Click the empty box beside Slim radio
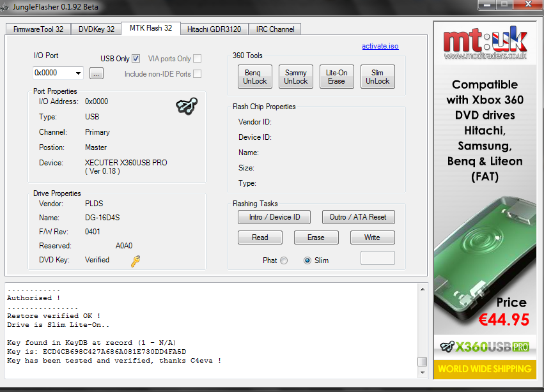The width and height of the screenshot is (544, 392). (377, 258)
